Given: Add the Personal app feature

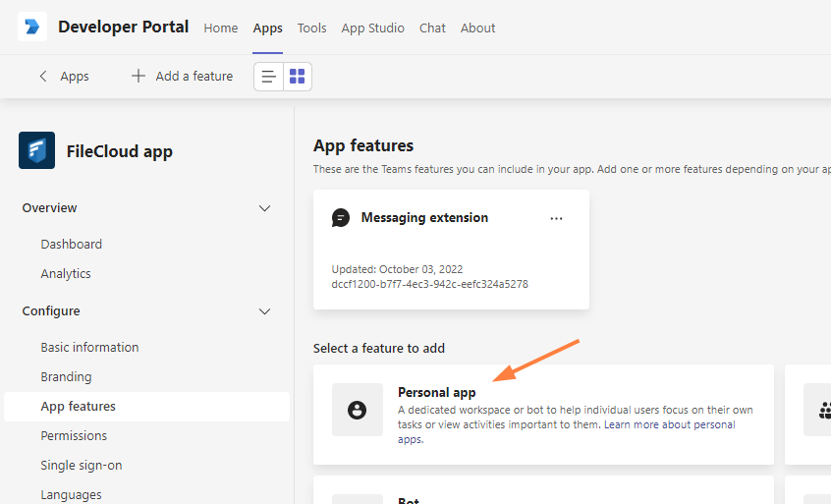Looking at the screenshot, I should point(543,415).
